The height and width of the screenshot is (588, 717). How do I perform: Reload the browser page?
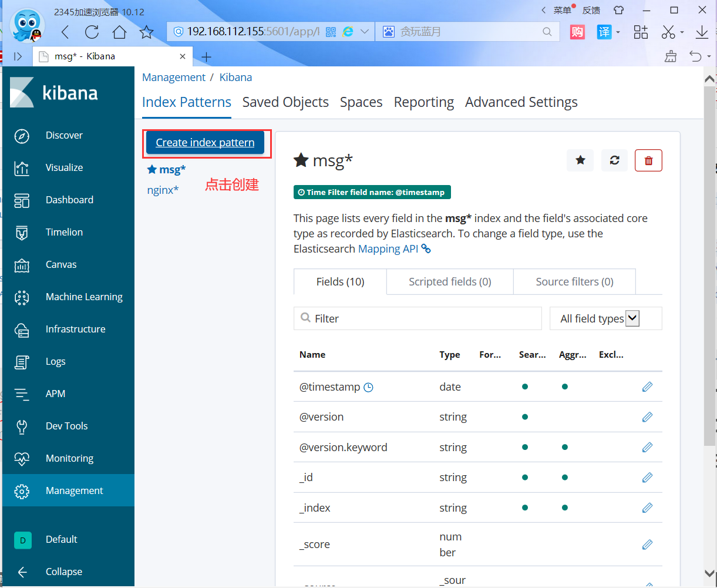tap(92, 32)
